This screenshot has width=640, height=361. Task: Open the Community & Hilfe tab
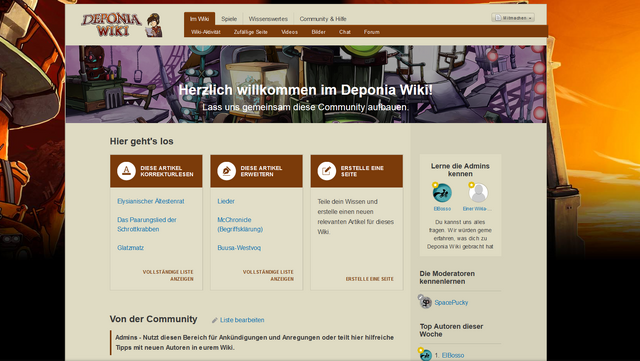click(323, 19)
